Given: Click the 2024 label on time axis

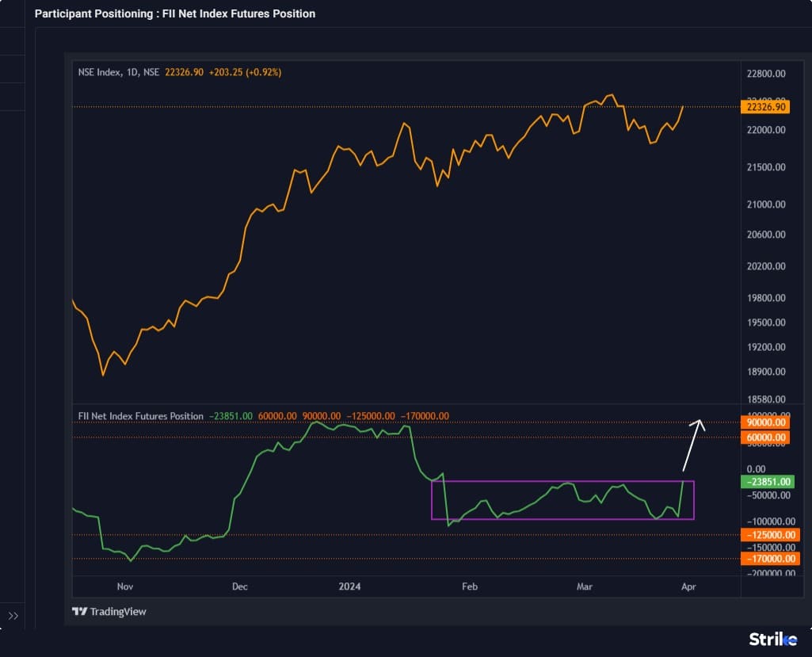Looking at the screenshot, I should (349, 586).
